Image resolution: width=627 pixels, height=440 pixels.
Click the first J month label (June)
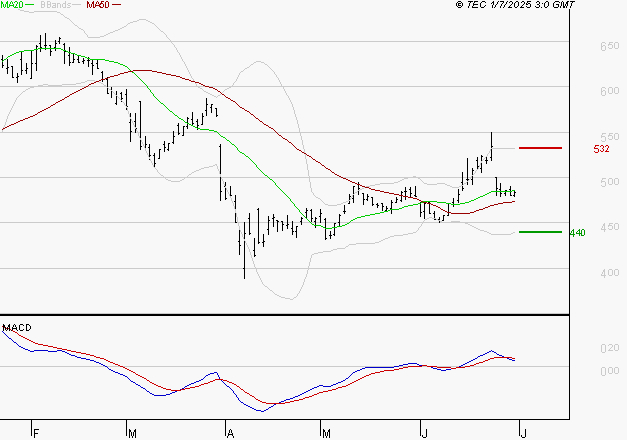click(425, 434)
